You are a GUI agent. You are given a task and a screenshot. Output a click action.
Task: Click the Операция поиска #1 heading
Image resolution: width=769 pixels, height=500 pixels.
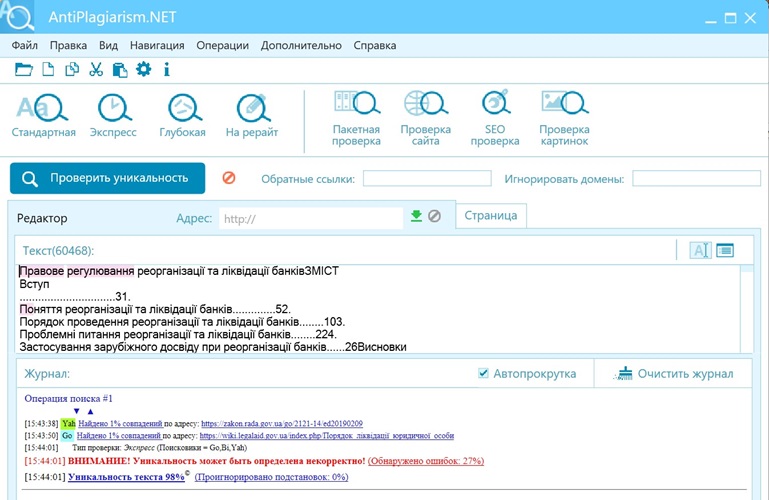(69, 399)
